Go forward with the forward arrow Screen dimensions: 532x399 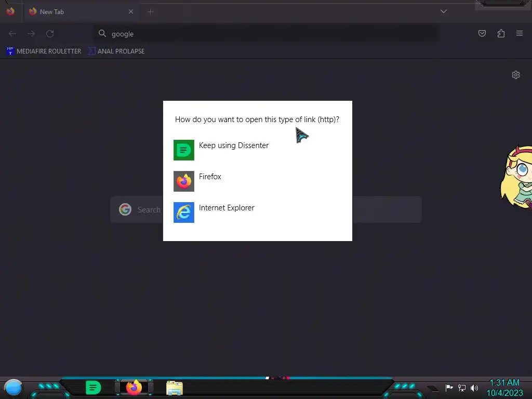[31, 34]
